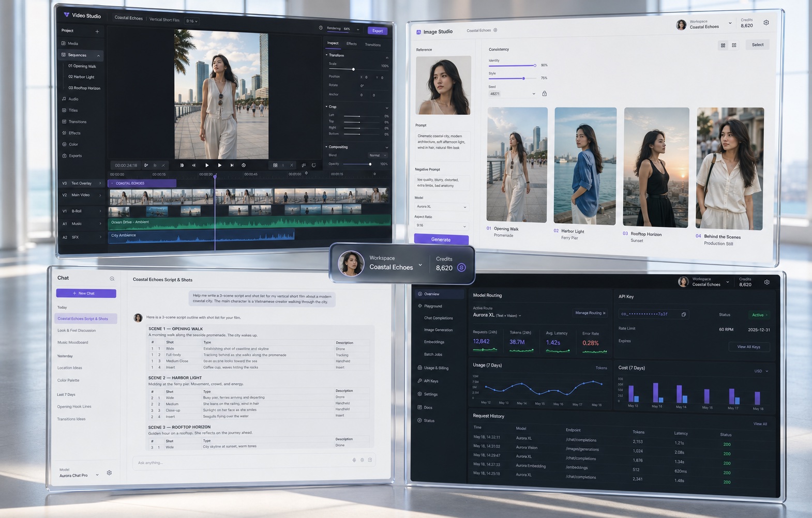Open Aurora Chat Pro model dropdown
This screenshot has width=812, height=518.
79,475
